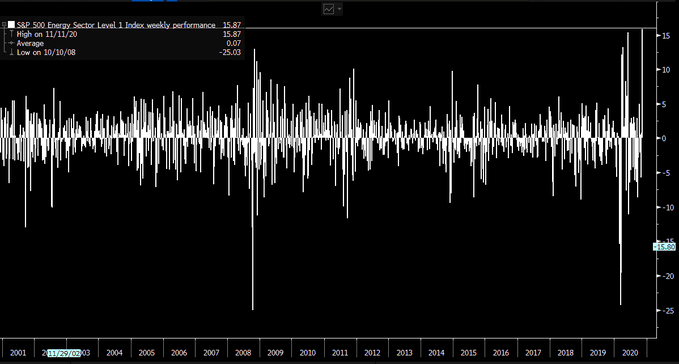Click the 2001 label on the time axis
The image size is (679, 364).
(18, 353)
